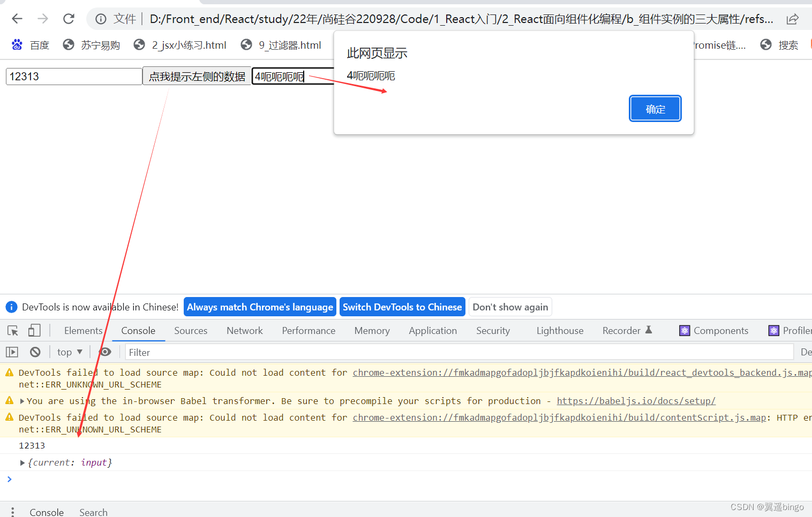
Task: Switch to the Performance tab
Action: tap(309, 331)
